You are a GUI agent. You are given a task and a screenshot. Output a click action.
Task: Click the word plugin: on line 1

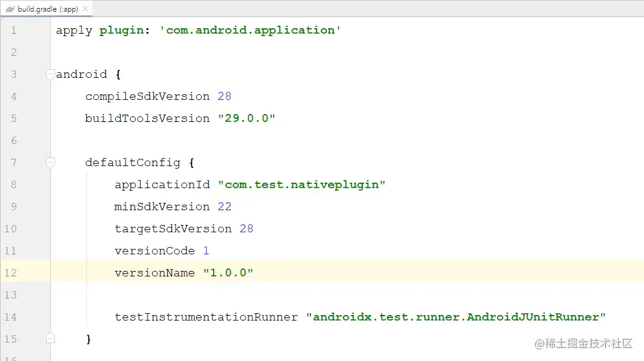point(124,31)
